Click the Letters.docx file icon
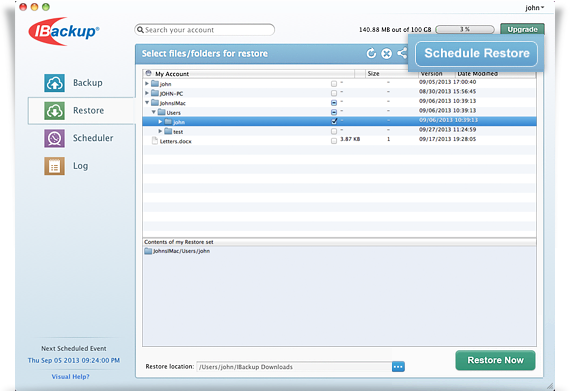The height and width of the screenshot is (391, 570). 154,141
